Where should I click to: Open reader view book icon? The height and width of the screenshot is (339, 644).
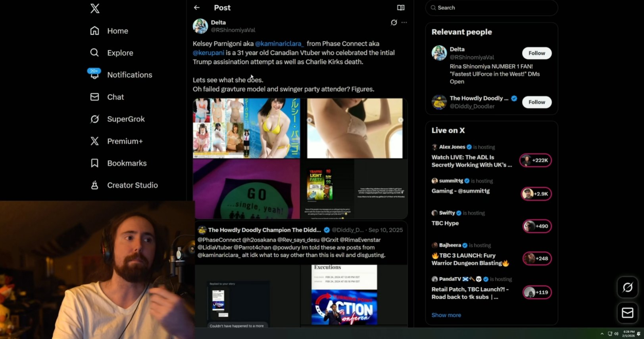tap(401, 8)
